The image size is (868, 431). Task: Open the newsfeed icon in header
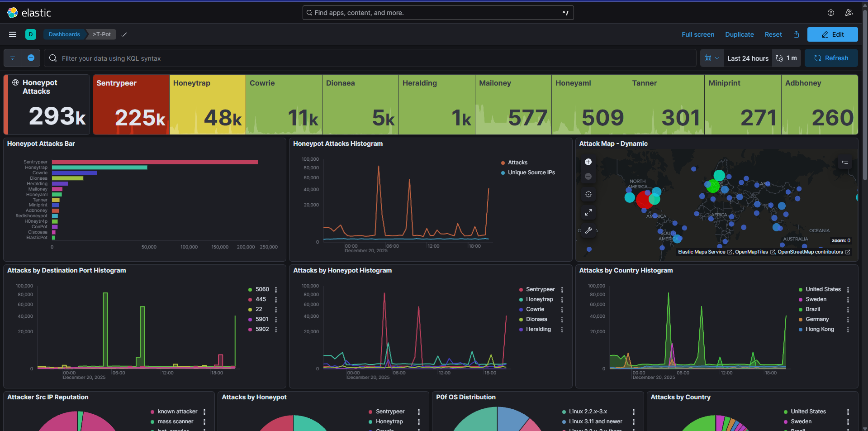(849, 13)
